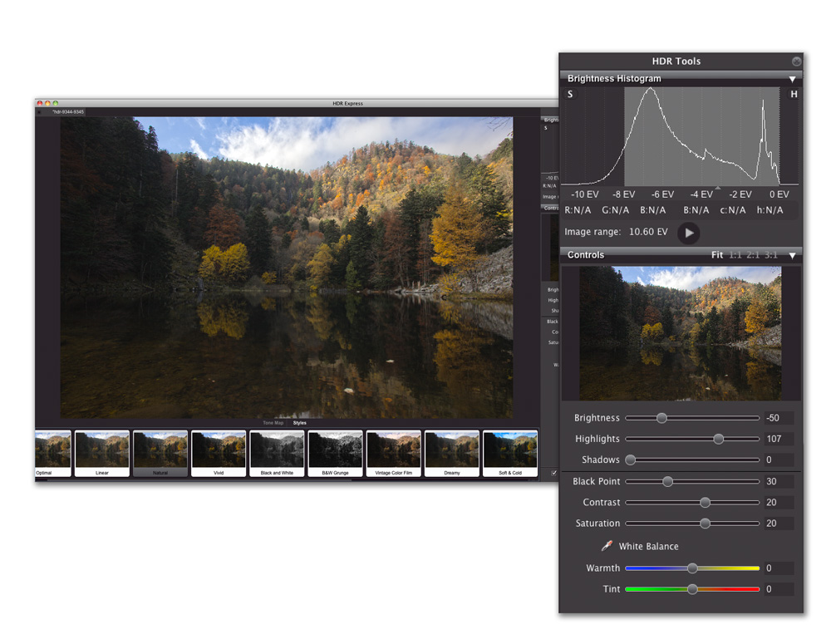Click the Warmth color slider
This screenshot has width=831, height=644.
pos(692,568)
